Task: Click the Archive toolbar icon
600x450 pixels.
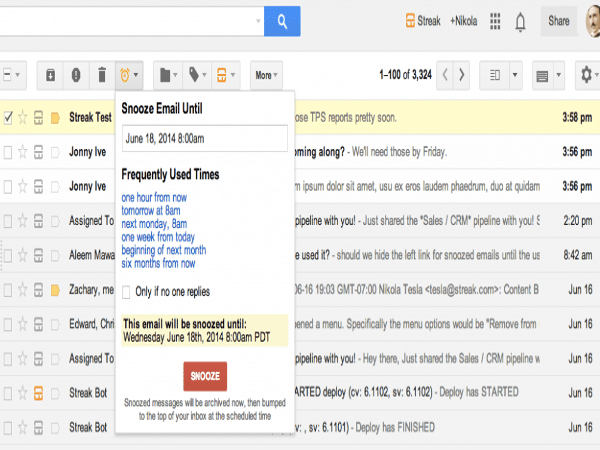Action: [x=50, y=75]
